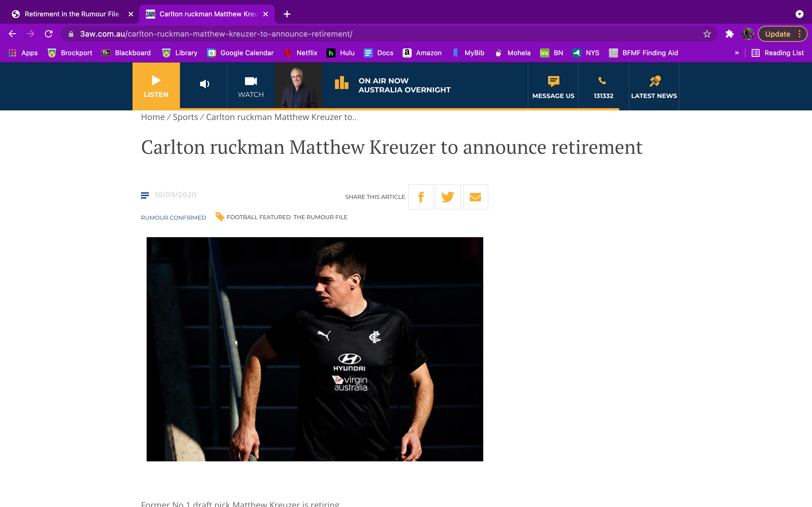The height and width of the screenshot is (507, 812).
Task: Mute audio with the speaker icon
Action: (204, 84)
